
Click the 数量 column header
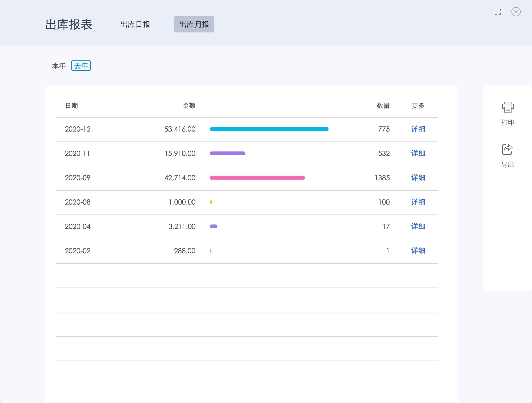click(x=383, y=106)
